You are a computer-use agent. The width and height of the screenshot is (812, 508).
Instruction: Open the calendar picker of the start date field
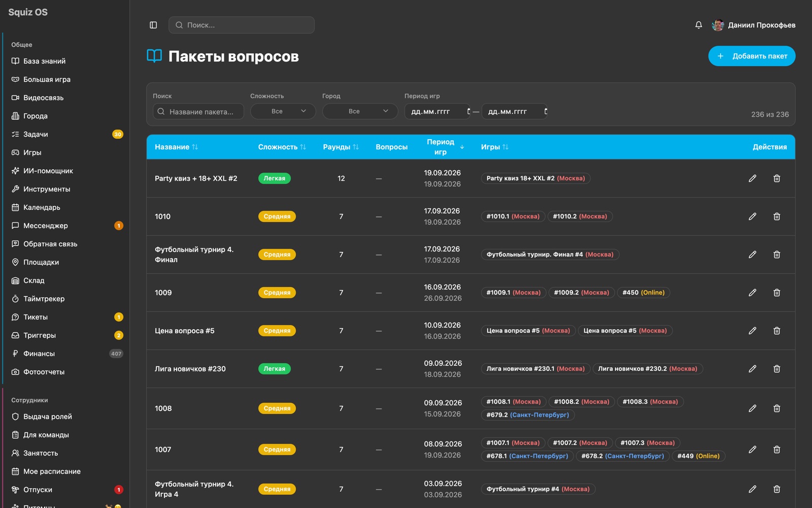pos(468,111)
